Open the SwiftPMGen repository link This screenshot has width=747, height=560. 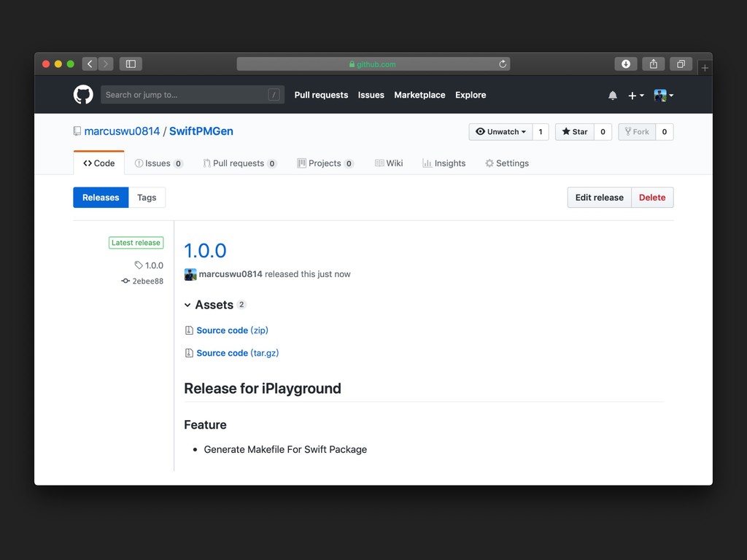(x=201, y=131)
